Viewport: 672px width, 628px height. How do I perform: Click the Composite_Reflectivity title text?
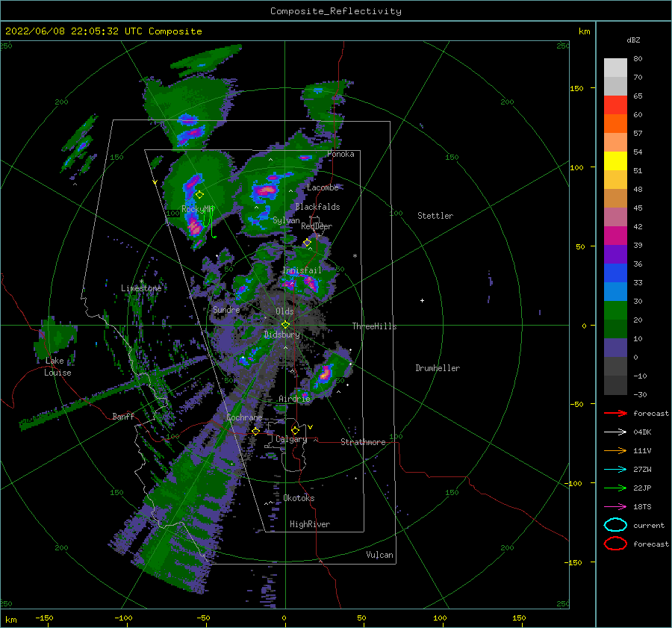point(335,11)
